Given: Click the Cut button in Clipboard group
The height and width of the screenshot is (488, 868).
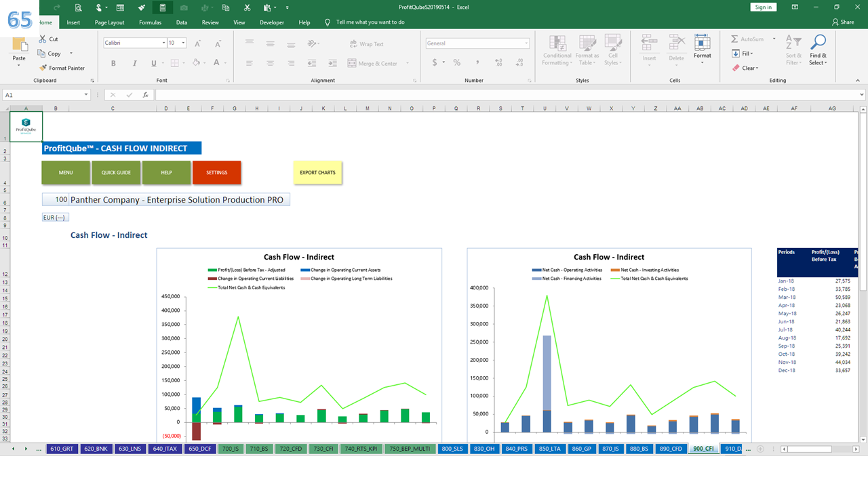Looking at the screenshot, I should point(48,39).
